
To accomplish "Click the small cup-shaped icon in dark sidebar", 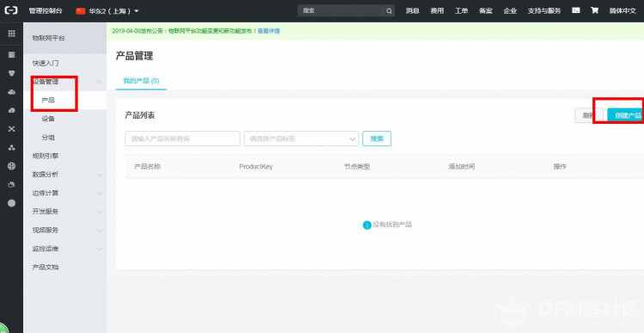I will [11, 185].
